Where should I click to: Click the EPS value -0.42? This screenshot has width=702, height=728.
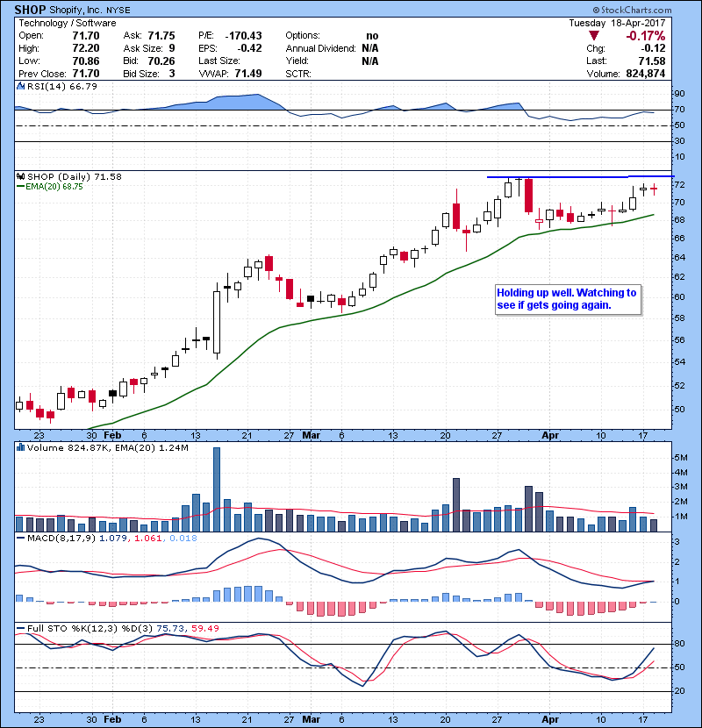(x=249, y=48)
